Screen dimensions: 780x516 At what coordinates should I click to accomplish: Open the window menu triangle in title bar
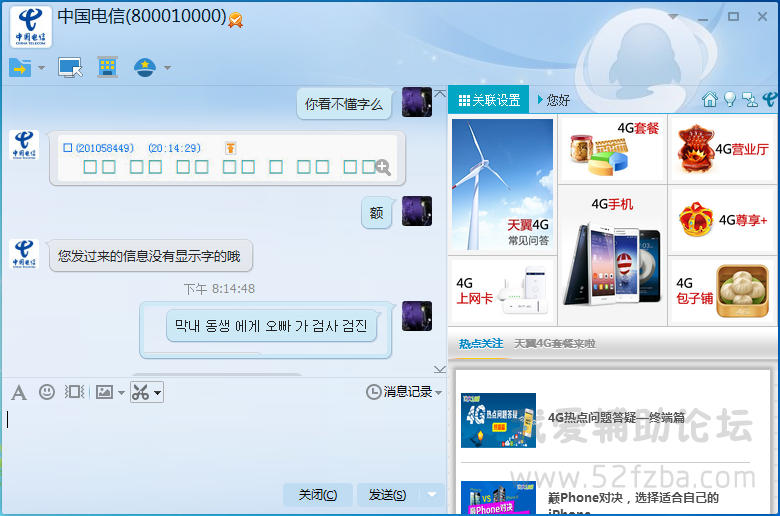pos(673,16)
